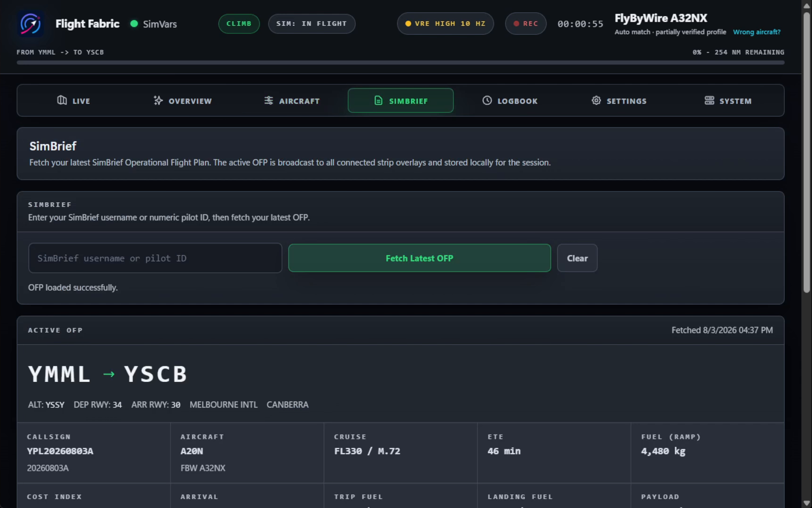Clear the loaded SimBrief OFP
Image resolution: width=812 pixels, height=508 pixels.
[577, 258]
